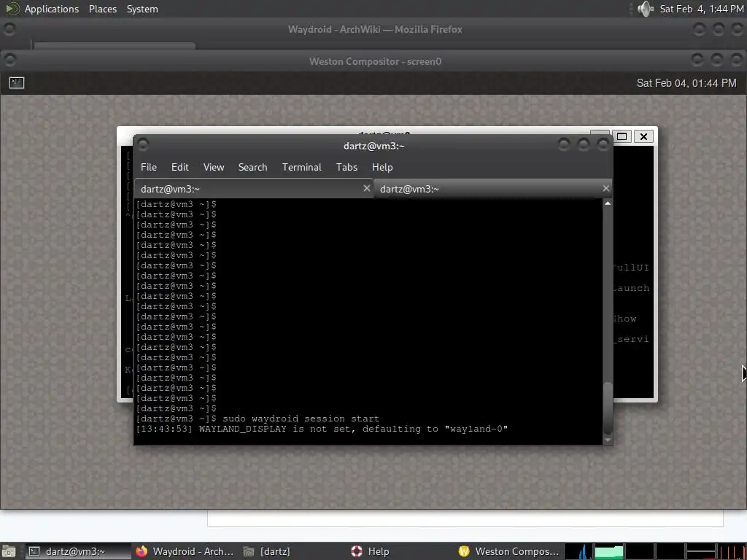Select the first dartz@vm3:~ terminal tab
This screenshot has height=560, width=747.
click(x=254, y=189)
